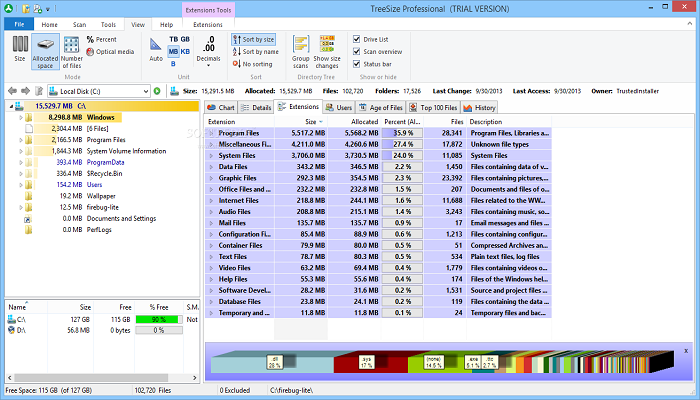The height and width of the screenshot is (400, 700).
Task: Switch to the Chart tab
Action: pos(221,108)
